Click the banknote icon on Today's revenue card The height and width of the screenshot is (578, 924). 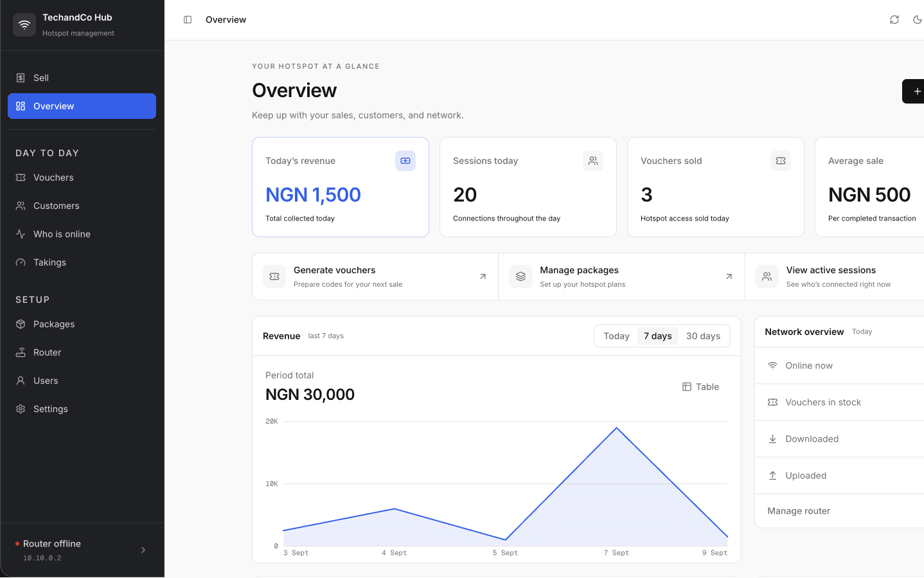point(405,161)
